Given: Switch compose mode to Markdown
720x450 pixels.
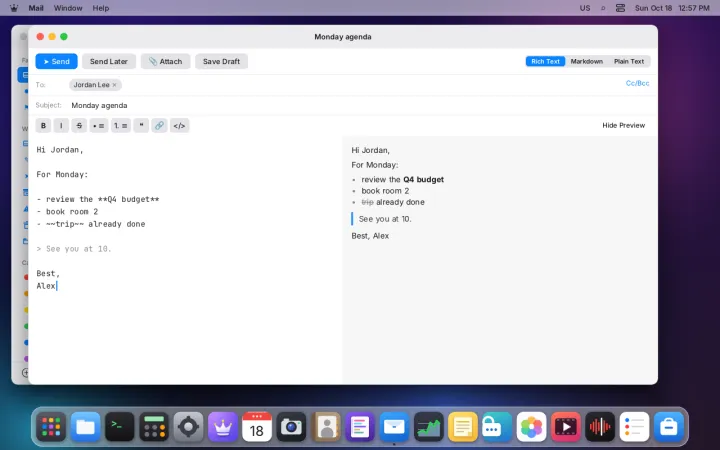Looking at the screenshot, I should (x=586, y=62).
